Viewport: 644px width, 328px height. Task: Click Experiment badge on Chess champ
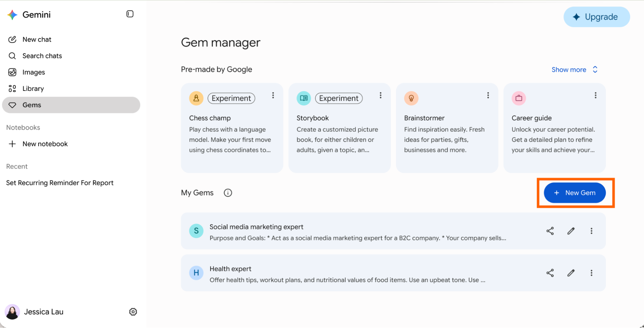pyautogui.click(x=231, y=98)
